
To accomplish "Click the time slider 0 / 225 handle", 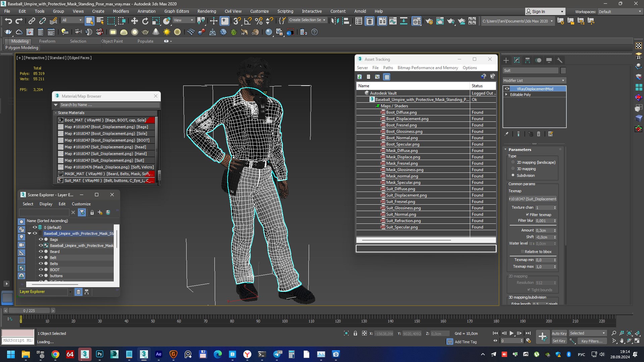I will tap(29, 311).
